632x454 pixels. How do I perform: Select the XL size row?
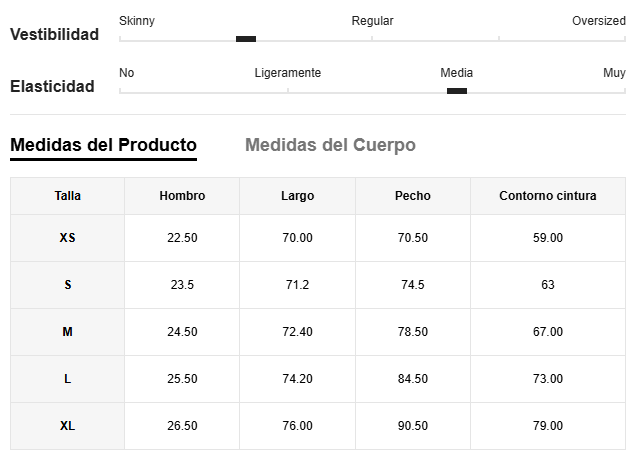tap(318, 426)
